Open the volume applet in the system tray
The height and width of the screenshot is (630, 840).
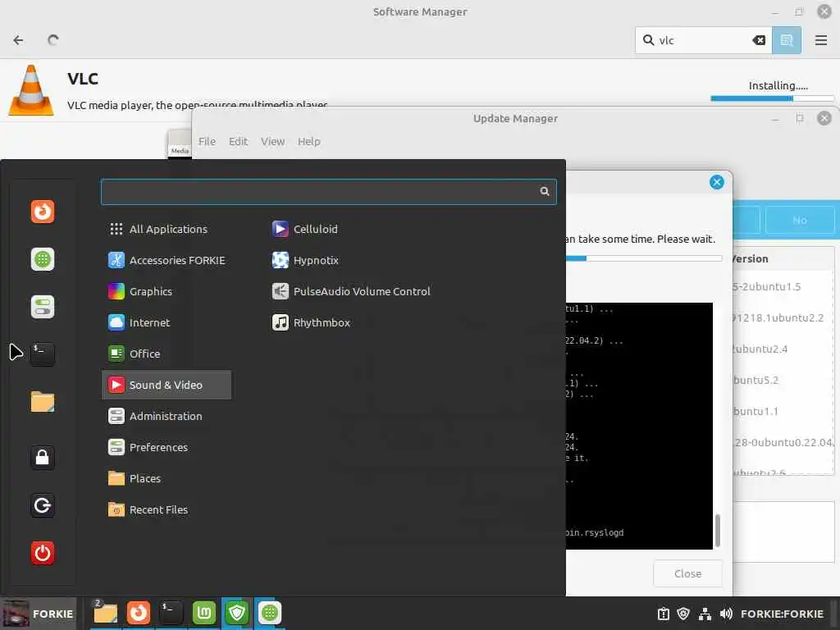[x=726, y=614]
